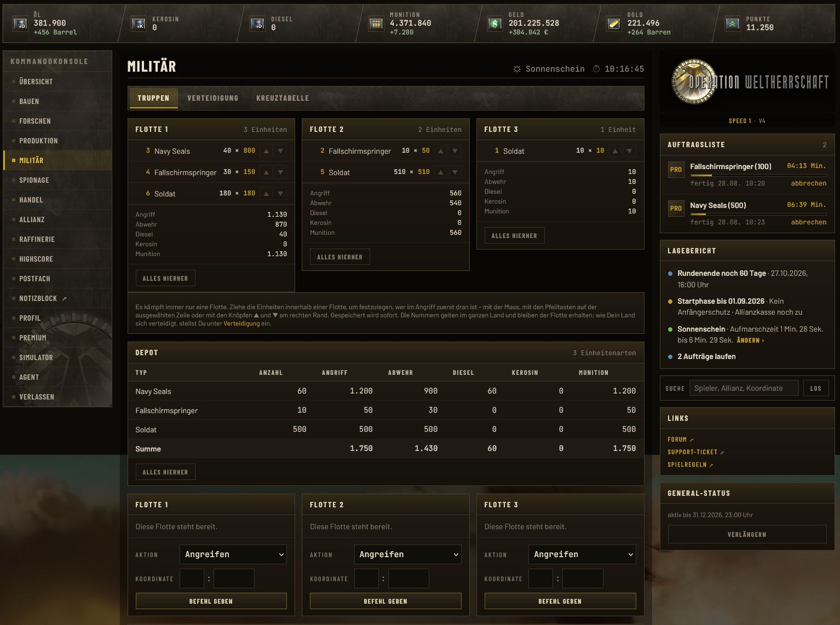The image size is (840, 625).
Task: Move Soldat down in Flotte 3
Action: pos(629,151)
